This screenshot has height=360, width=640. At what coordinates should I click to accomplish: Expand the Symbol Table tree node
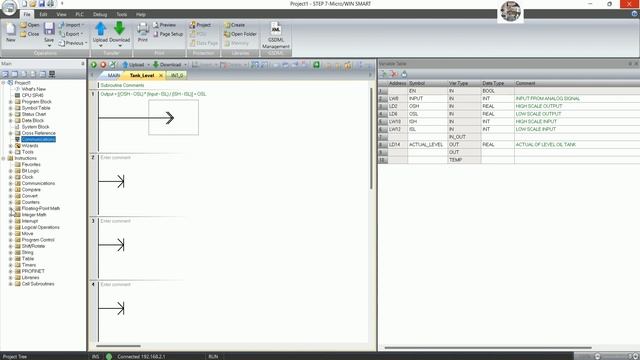11,108
